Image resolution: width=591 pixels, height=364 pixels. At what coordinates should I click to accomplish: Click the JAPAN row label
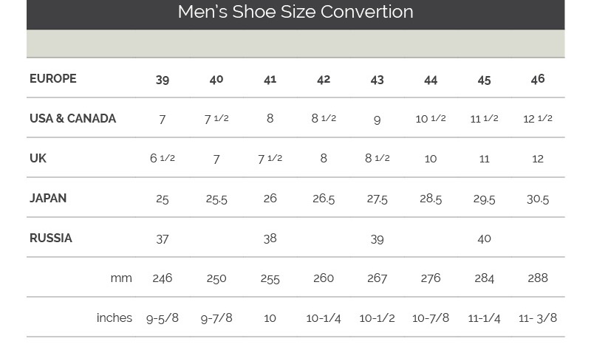tap(48, 198)
